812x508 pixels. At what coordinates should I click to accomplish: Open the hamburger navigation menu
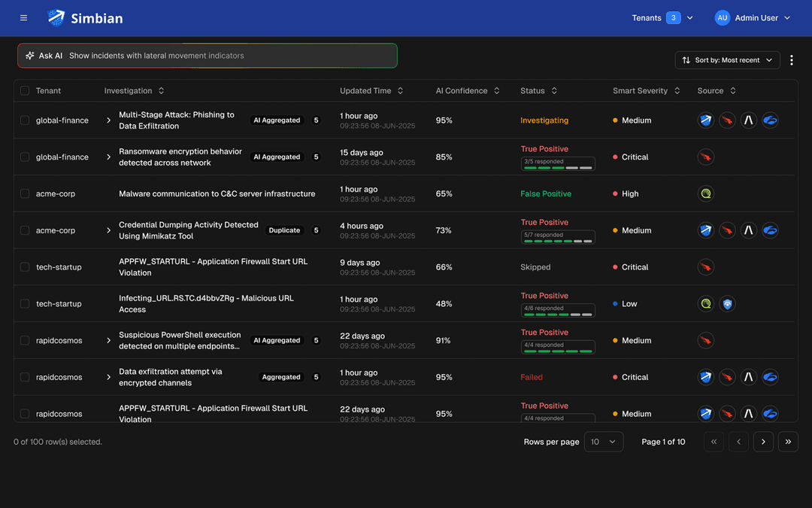24,18
